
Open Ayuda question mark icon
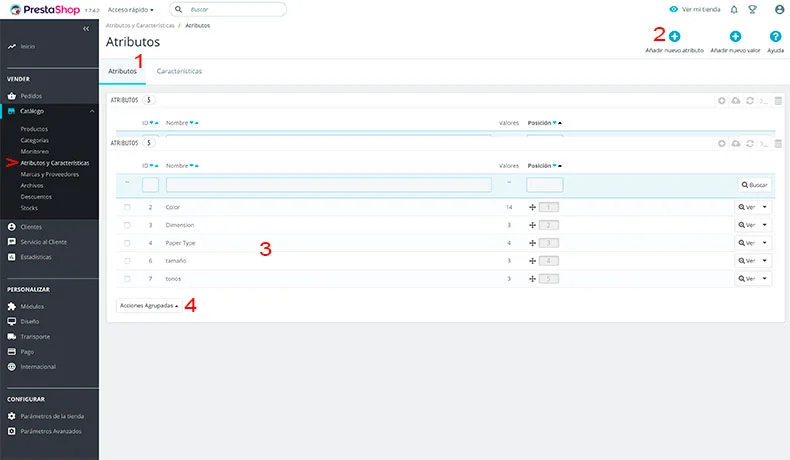tap(775, 36)
